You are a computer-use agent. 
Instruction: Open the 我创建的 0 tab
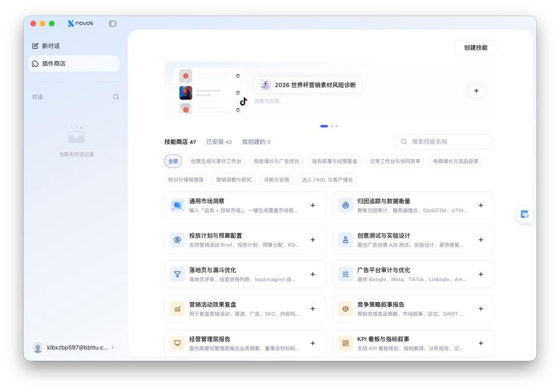[256, 142]
